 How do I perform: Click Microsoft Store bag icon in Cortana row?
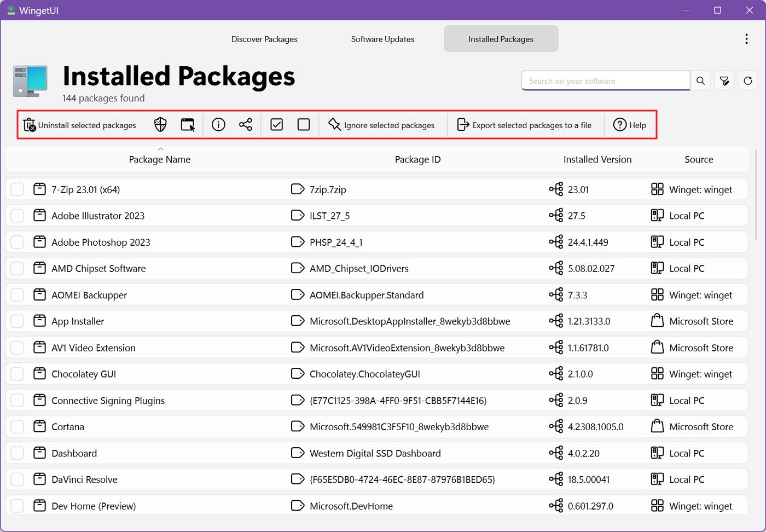(x=657, y=427)
